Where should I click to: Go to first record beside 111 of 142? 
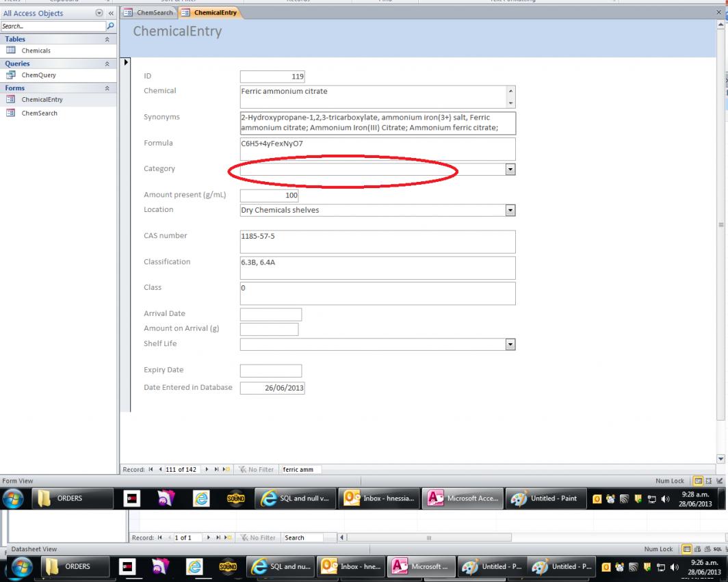pos(151,469)
